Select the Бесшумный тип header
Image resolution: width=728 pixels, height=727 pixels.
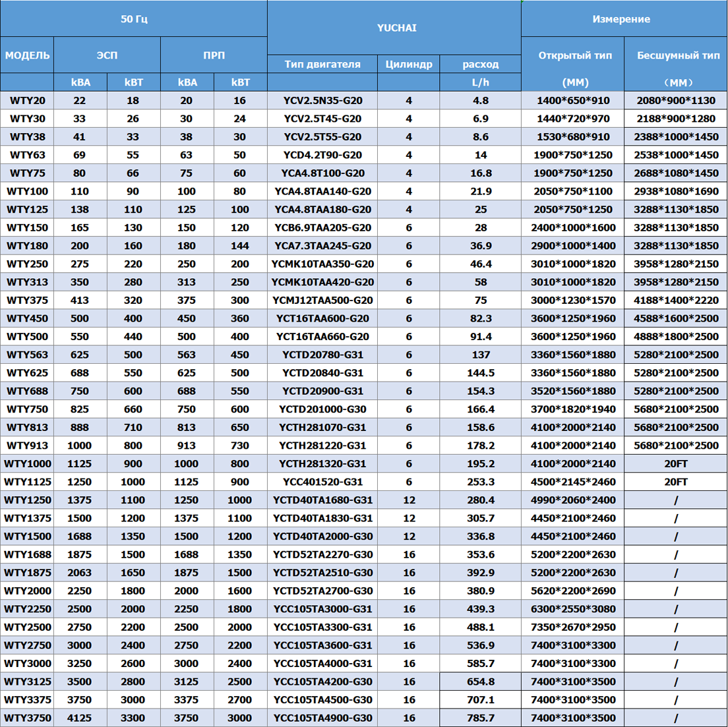coord(678,55)
